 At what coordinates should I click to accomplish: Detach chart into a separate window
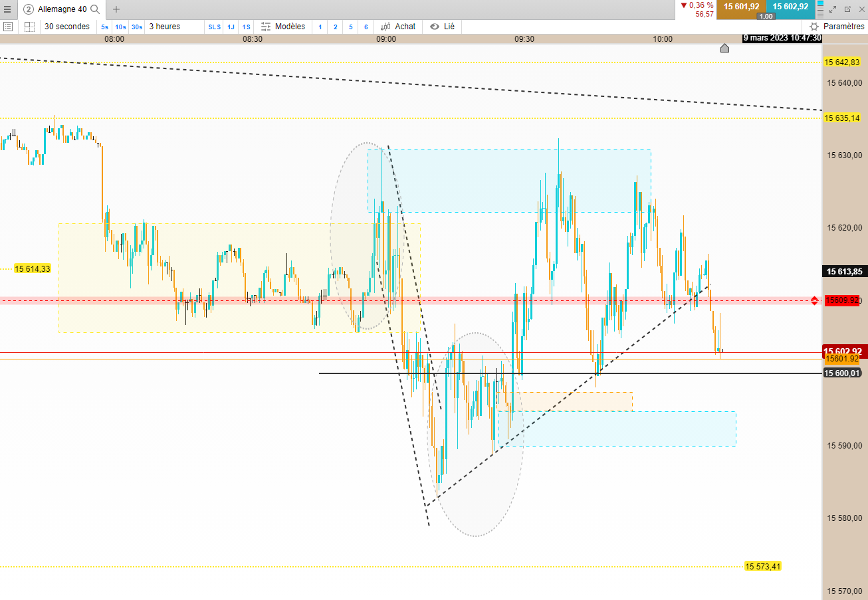(x=847, y=9)
